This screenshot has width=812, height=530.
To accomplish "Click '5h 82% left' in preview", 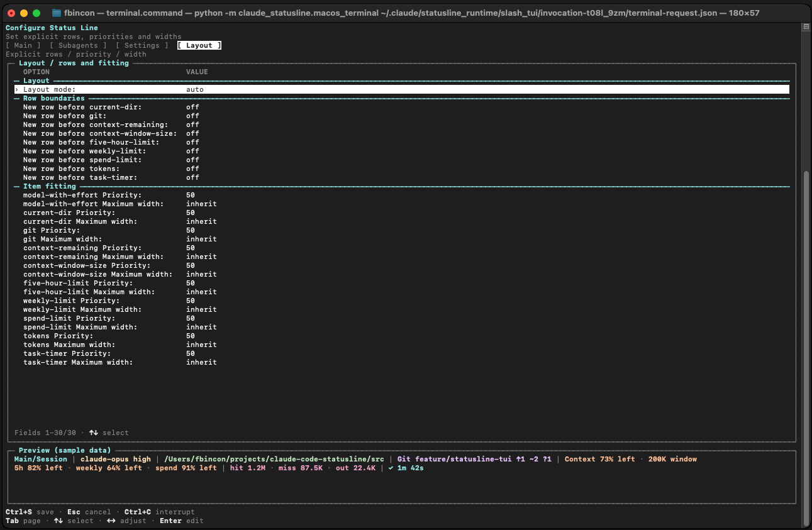I will pos(39,468).
